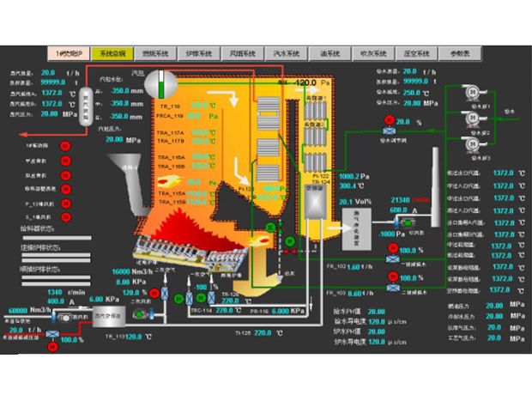
Task: Select the grey feed hopper icon
Action: pyautogui.click(x=136, y=169)
